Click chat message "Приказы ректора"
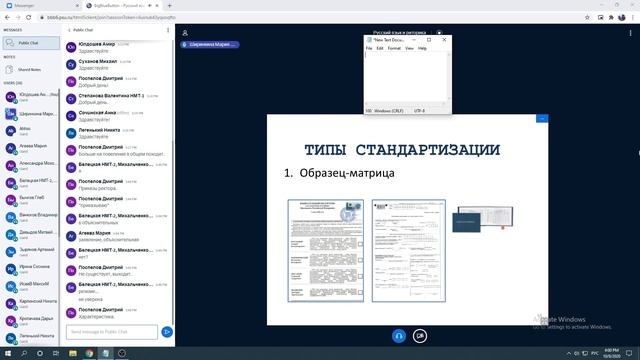Viewport: 640px width, 360px height. click(98, 188)
